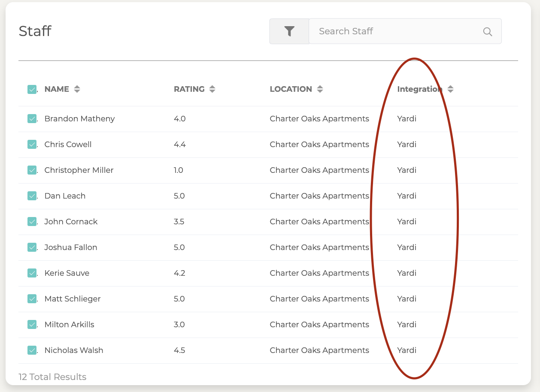Open Chris Cowell staff name

[x=68, y=145]
